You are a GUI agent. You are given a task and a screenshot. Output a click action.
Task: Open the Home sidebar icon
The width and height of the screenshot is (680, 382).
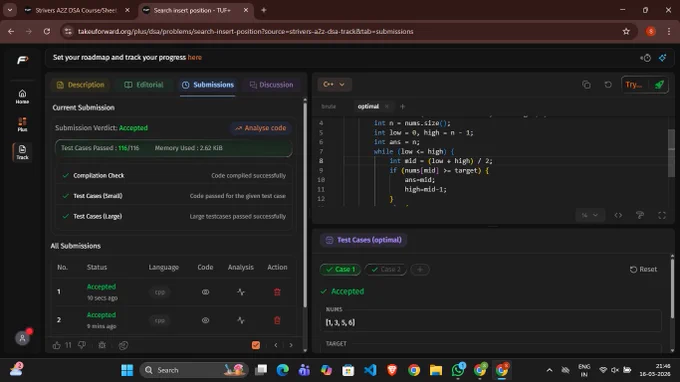point(22,96)
